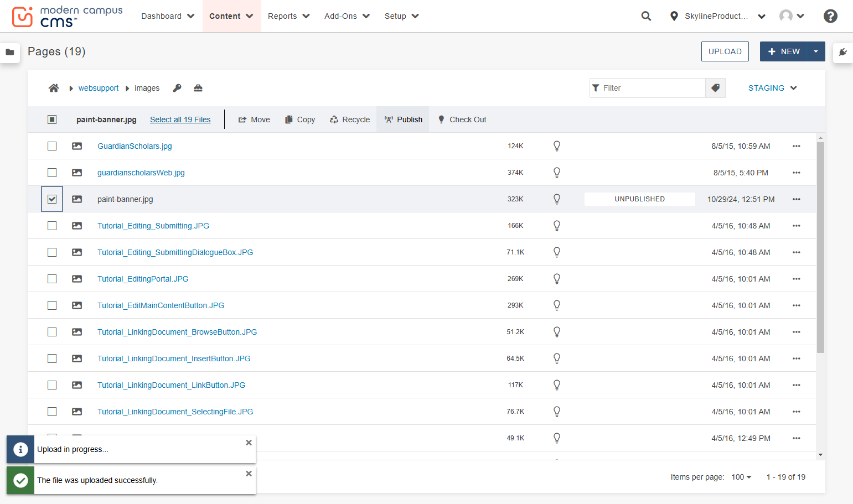Check the Tutorial_Editing_Submitting.JPG checkbox
The image size is (853, 504).
[52, 226]
